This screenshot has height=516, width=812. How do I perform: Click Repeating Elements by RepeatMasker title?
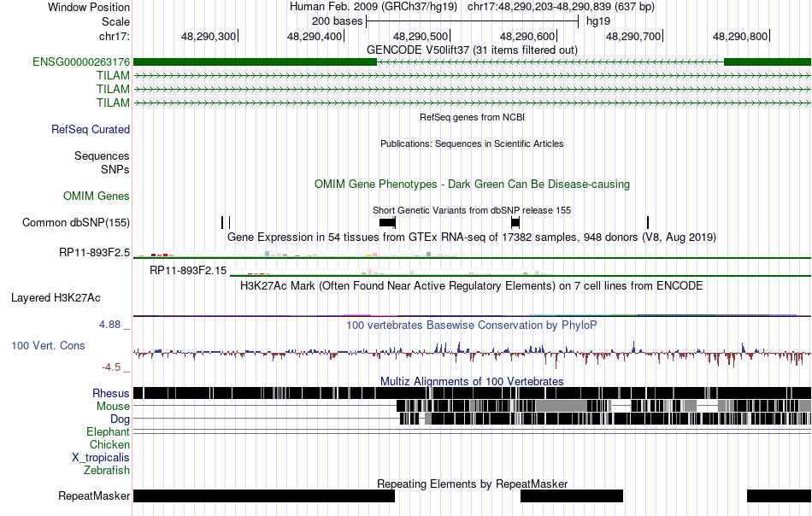coord(473,484)
